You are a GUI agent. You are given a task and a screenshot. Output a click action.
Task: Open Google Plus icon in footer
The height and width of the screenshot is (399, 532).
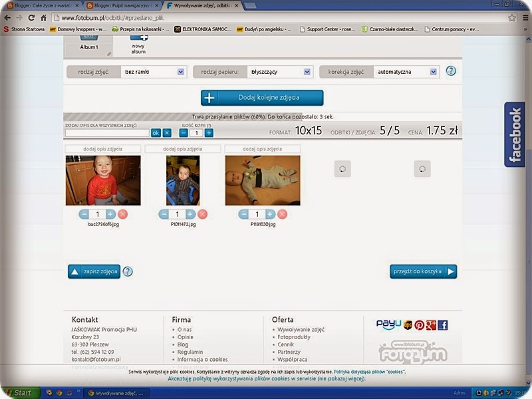point(431,325)
